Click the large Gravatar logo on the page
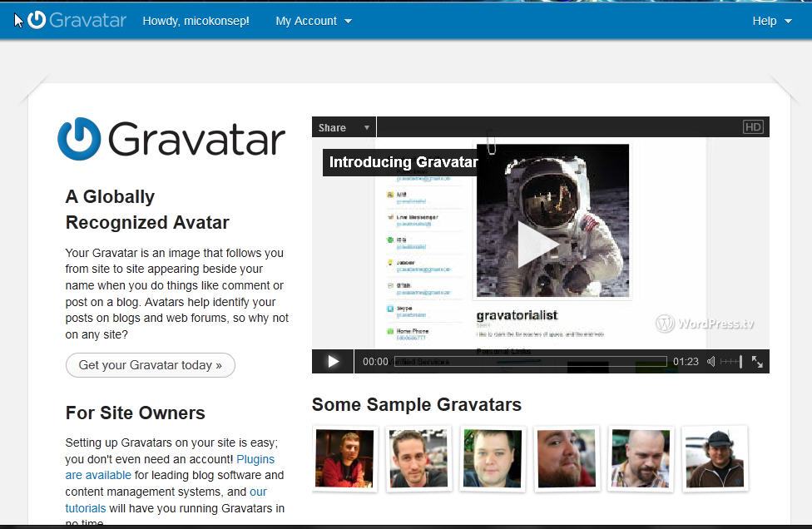The image size is (812, 529). point(171,139)
